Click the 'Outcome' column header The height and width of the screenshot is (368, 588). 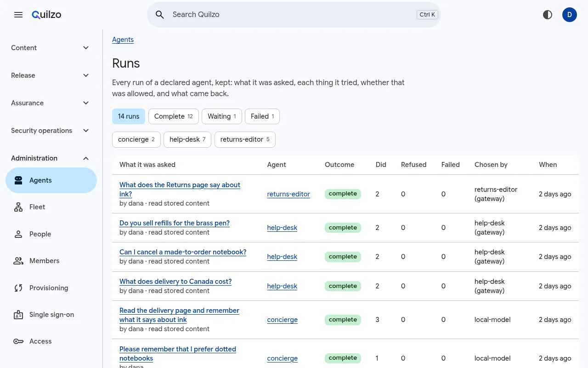339,165
